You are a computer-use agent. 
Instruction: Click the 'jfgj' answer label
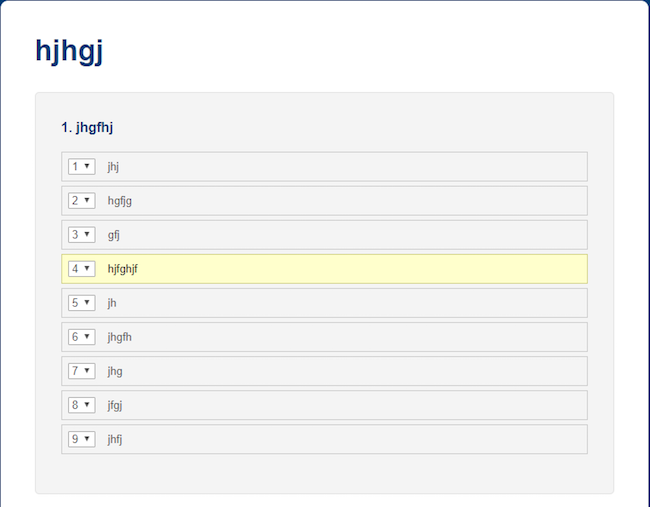(115, 405)
